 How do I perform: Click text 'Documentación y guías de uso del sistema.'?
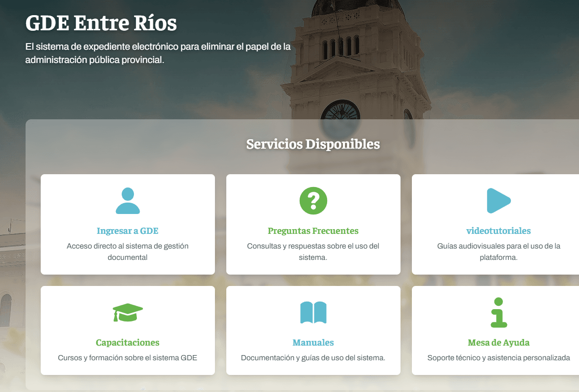[x=313, y=358]
